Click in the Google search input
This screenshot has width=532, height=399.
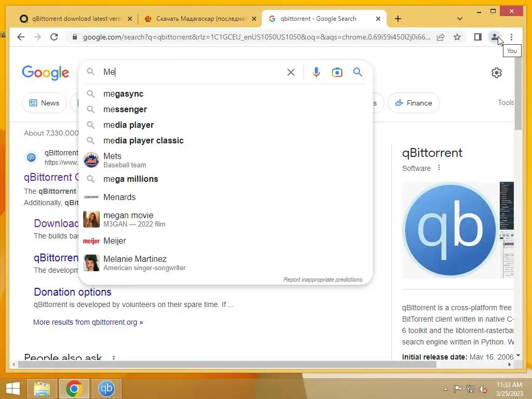pyautogui.click(x=193, y=72)
